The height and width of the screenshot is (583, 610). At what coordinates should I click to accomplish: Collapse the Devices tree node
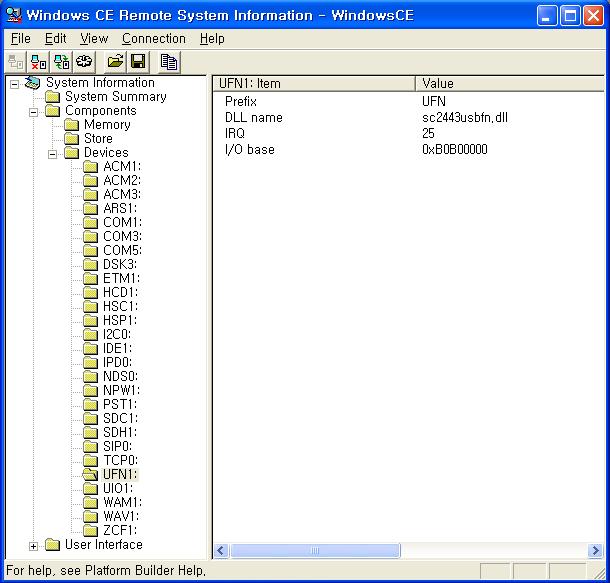click(x=53, y=154)
